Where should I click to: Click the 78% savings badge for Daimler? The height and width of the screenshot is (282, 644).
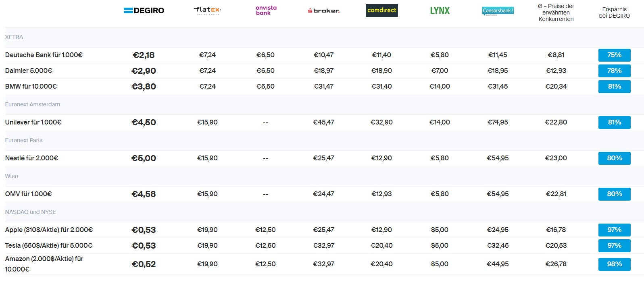pyautogui.click(x=614, y=71)
